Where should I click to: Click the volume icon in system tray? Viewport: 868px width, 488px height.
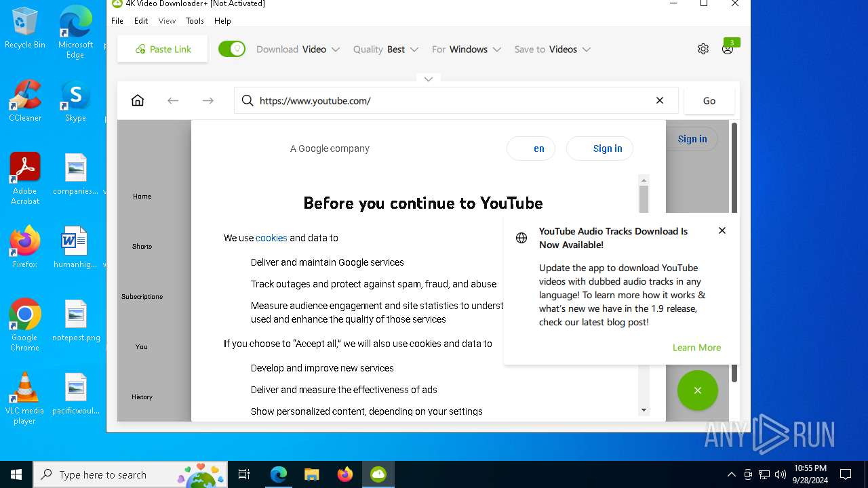[x=781, y=474]
